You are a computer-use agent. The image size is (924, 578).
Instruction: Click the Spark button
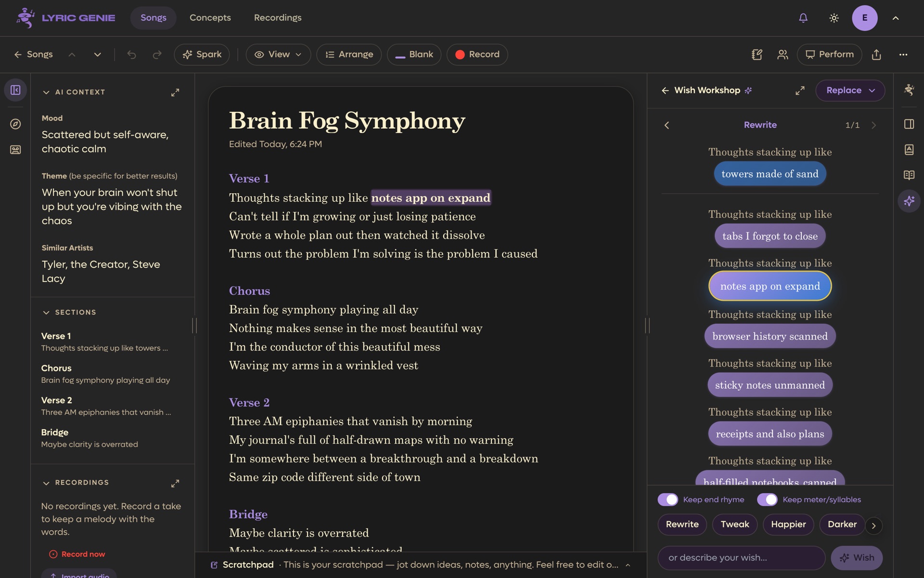click(x=202, y=54)
